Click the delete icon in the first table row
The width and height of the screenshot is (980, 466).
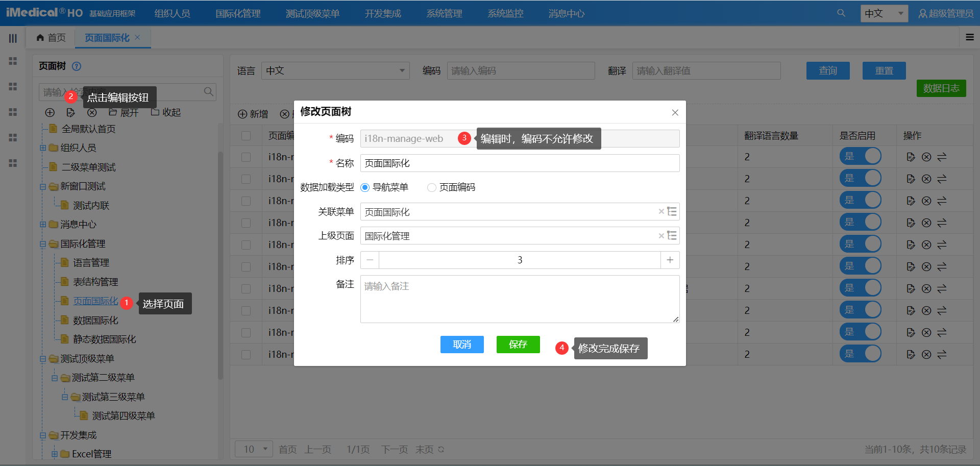click(926, 157)
